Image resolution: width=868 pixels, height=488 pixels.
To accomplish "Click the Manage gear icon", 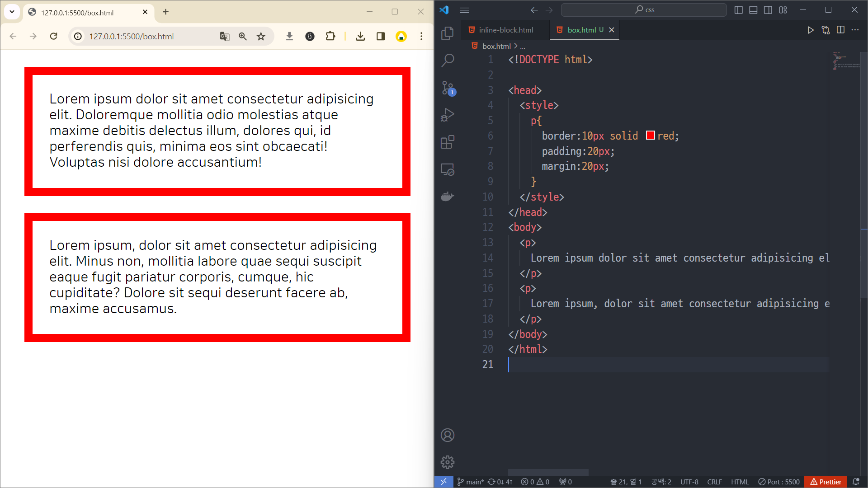I will (447, 462).
